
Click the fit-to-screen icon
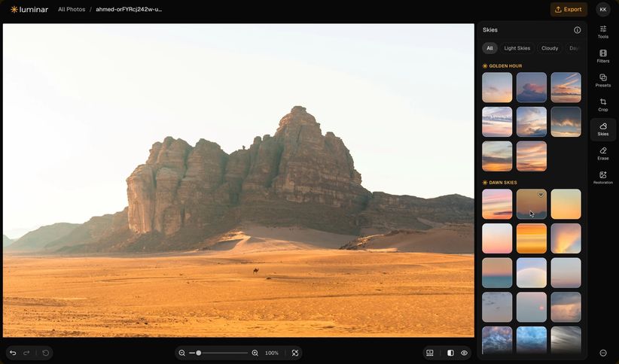[295, 353]
